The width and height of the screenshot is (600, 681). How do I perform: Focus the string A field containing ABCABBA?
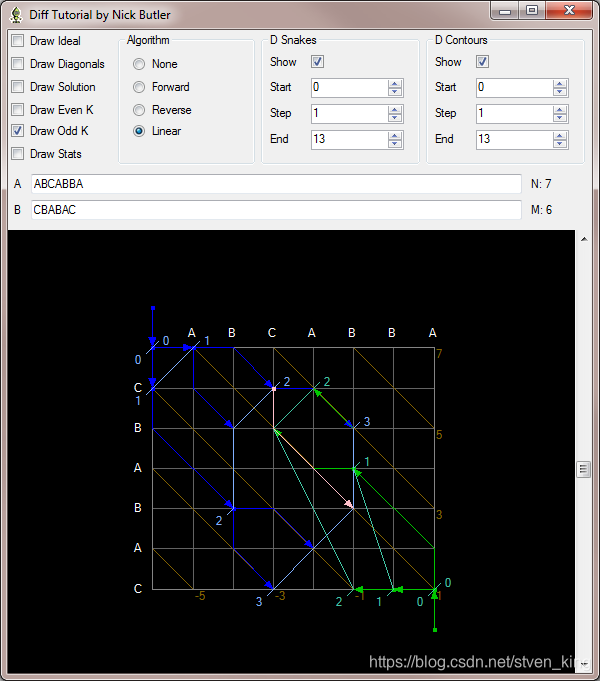tap(276, 184)
